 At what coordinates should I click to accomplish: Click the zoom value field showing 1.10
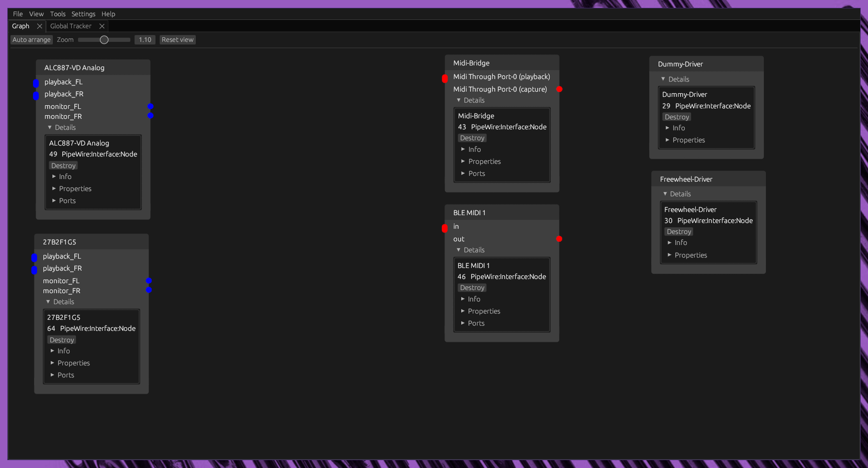coord(145,40)
